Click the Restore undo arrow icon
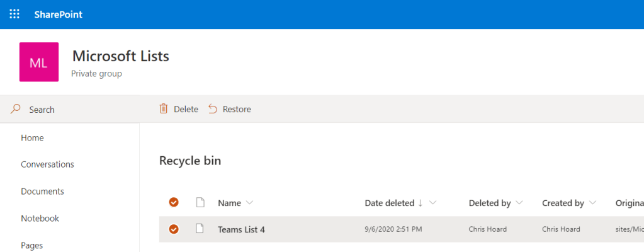 pos(213,109)
